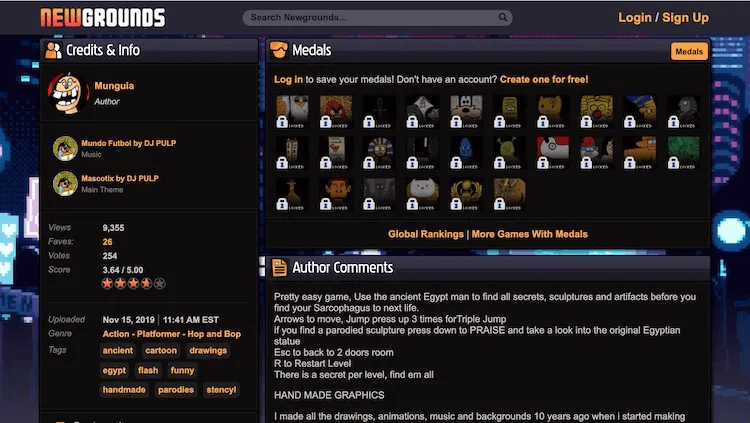Select the green stone carving medal

[684, 153]
